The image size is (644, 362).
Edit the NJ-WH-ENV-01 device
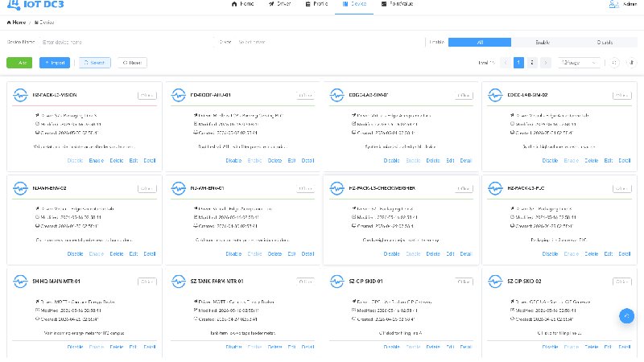(x=291, y=253)
